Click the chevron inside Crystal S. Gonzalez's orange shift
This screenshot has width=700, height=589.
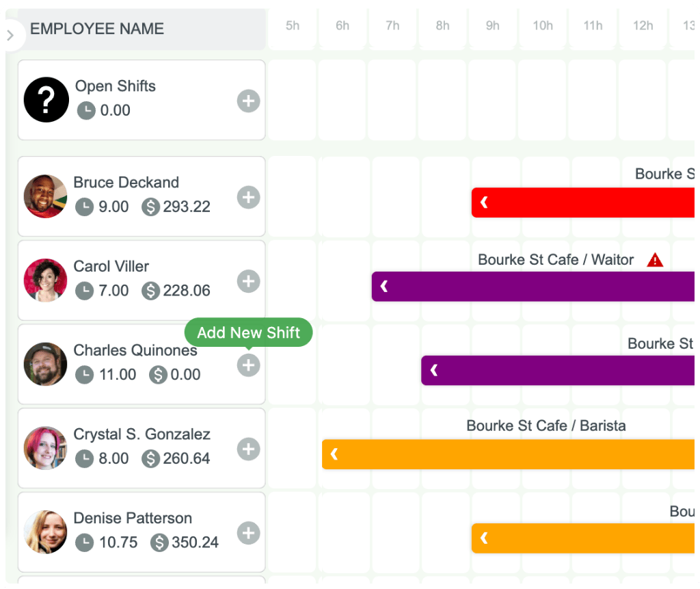(334, 454)
